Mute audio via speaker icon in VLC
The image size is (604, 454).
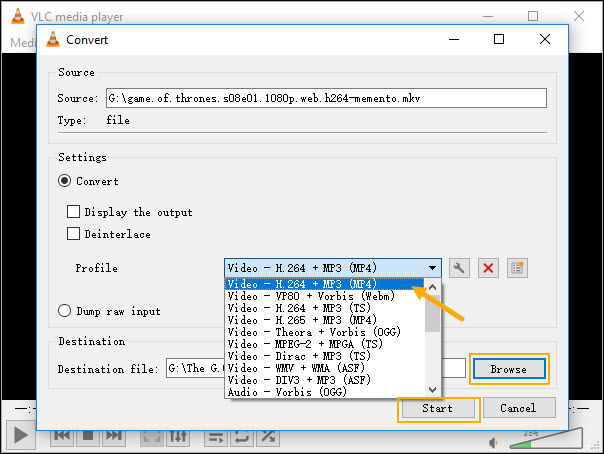click(x=493, y=443)
